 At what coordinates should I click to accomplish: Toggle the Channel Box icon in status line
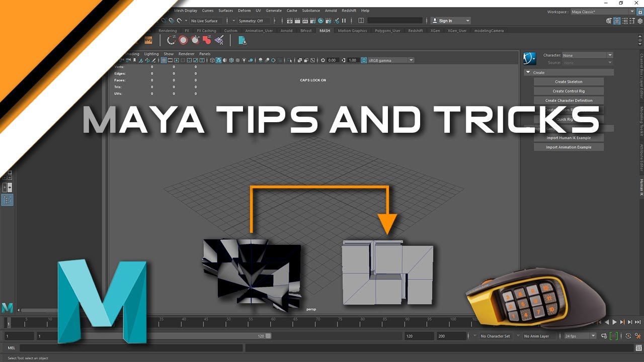[x=639, y=21]
